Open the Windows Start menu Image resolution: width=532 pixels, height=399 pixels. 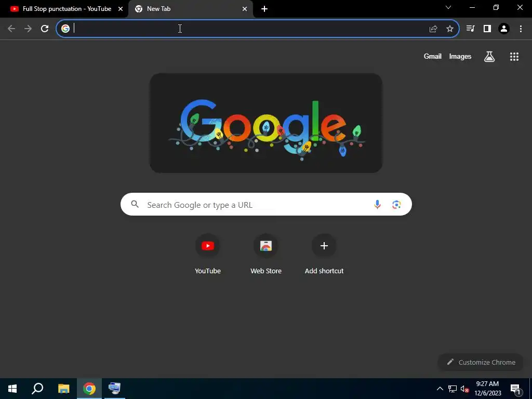click(x=12, y=389)
